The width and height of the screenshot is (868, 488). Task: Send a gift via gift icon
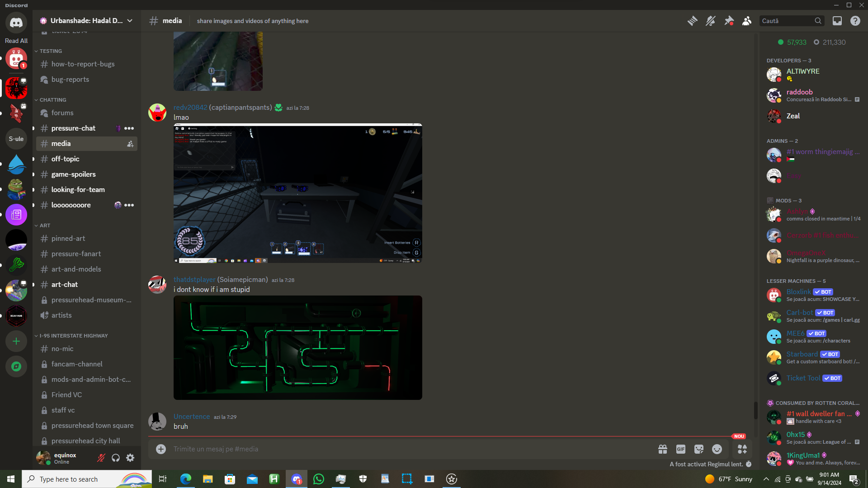pyautogui.click(x=663, y=449)
